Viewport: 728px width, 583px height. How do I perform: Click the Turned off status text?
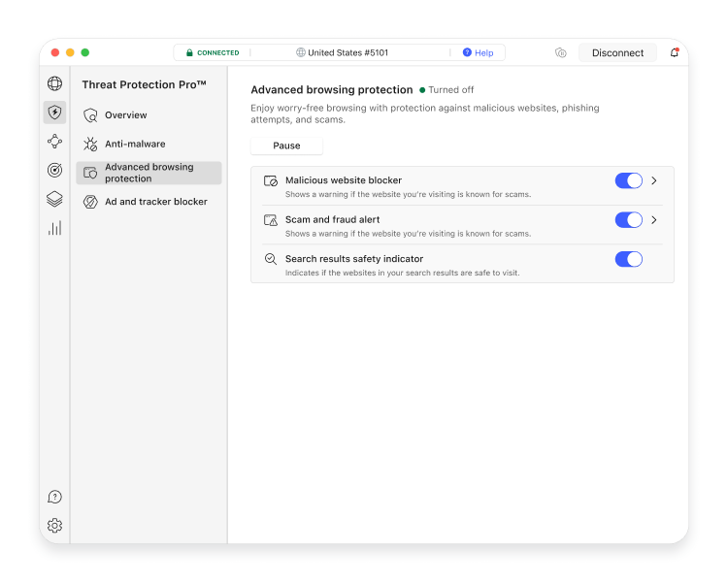450,89
